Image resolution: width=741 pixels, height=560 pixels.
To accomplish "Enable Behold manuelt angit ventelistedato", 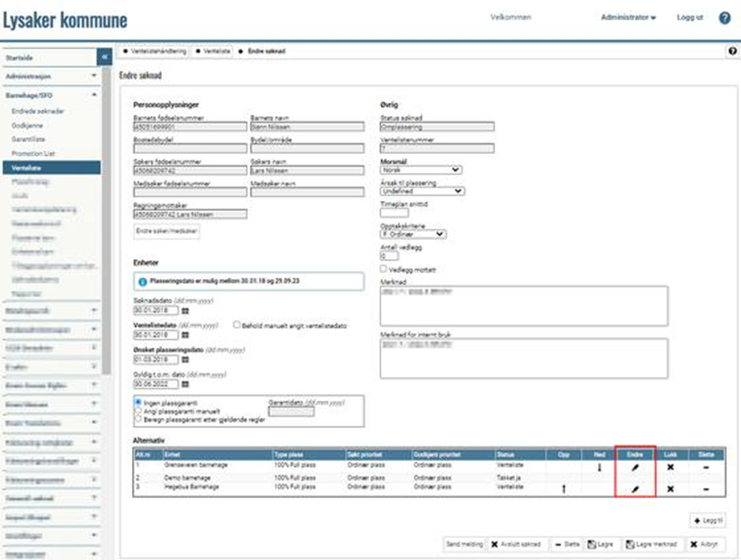I will pyautogui.click(x=236, y=324).
